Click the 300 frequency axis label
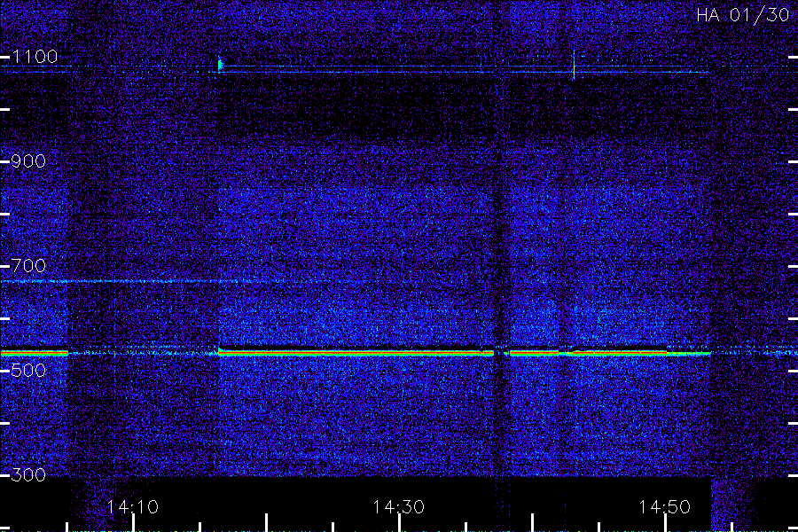The image size is (798, 532). [28, 475]
